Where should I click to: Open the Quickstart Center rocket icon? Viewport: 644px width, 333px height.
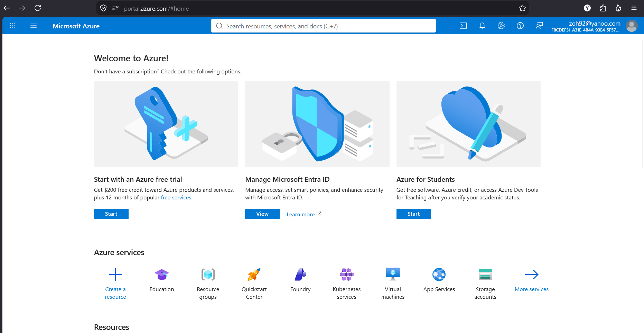254,274
